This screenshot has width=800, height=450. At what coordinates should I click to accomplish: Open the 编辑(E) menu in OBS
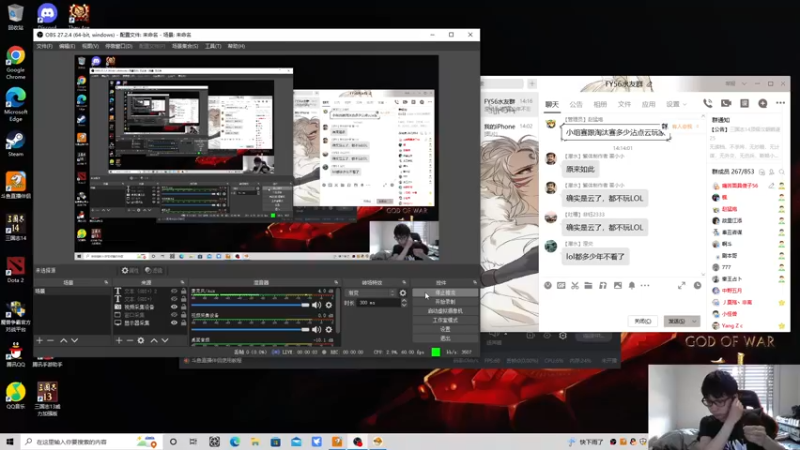(x=67, y=46)
